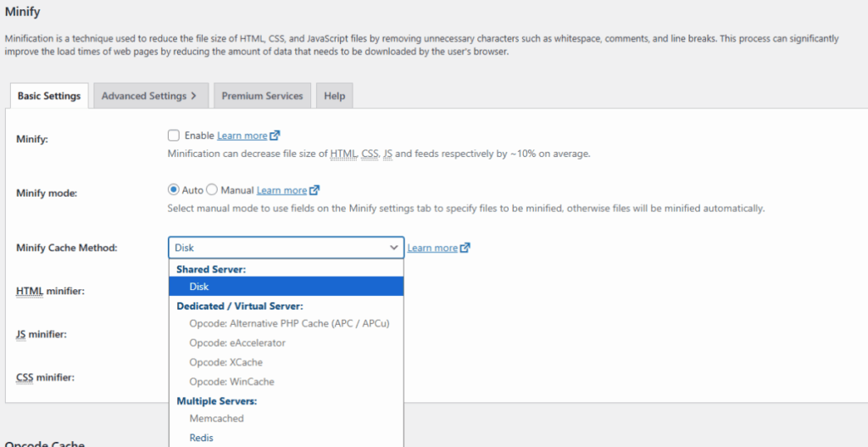Image resolution: width=868 pixels, height=447 pixels.
Task: Select the Auto minify mode radio
Action: pos(174,190)
